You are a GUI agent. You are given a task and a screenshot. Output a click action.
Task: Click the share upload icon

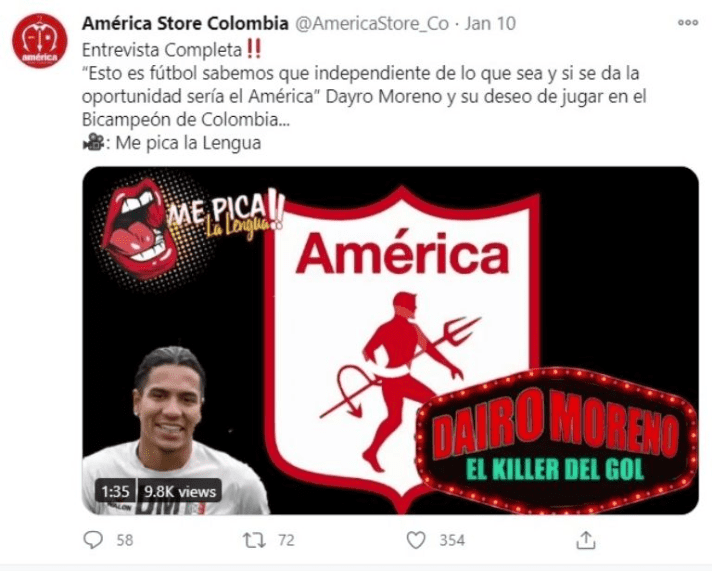tap(586, 540)
